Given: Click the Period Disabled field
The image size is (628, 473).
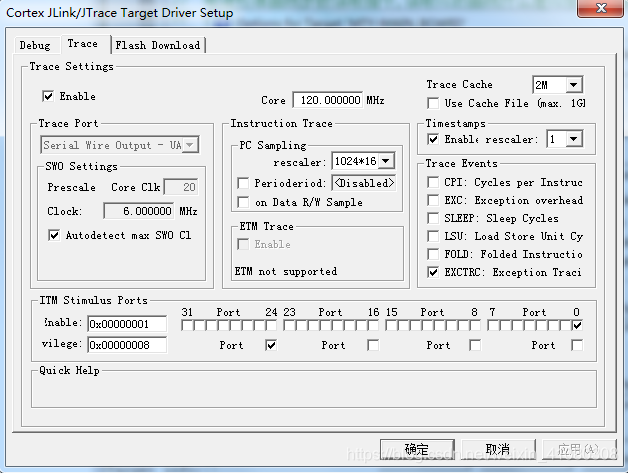Looking at the screenshot, I should tap(364, 183).
